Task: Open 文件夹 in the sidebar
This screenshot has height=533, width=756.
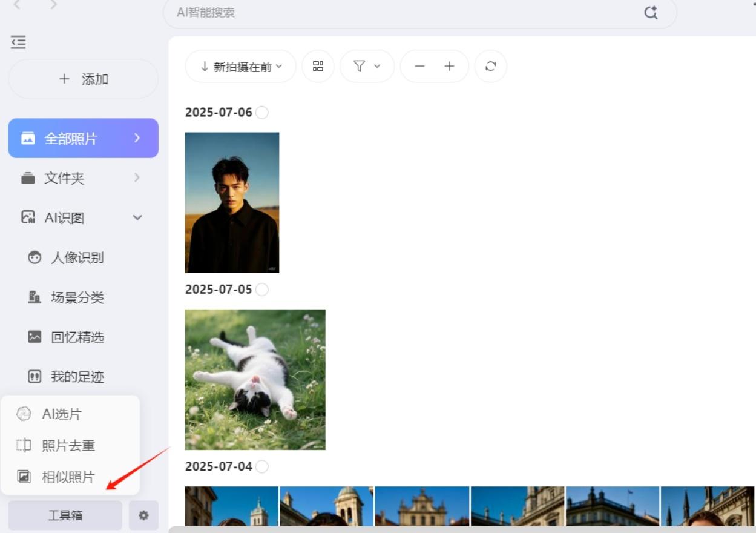Action: (83, 178)
